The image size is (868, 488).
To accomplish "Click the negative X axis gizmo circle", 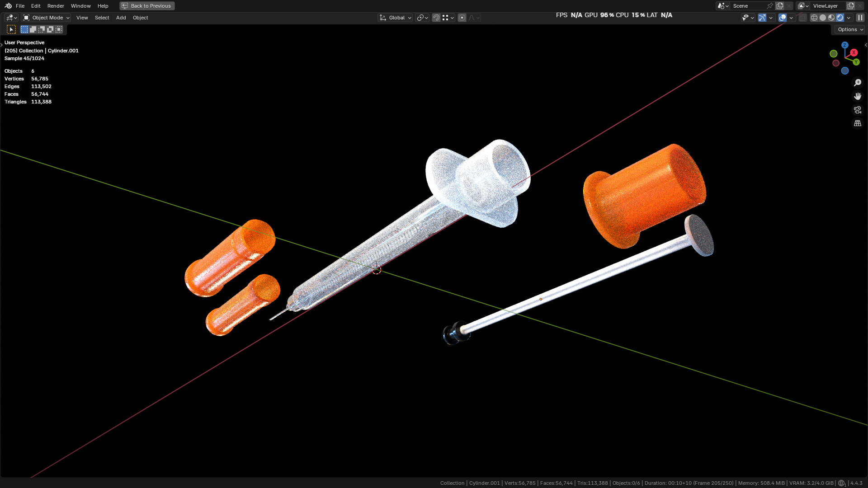I will (x=836, y=63).
